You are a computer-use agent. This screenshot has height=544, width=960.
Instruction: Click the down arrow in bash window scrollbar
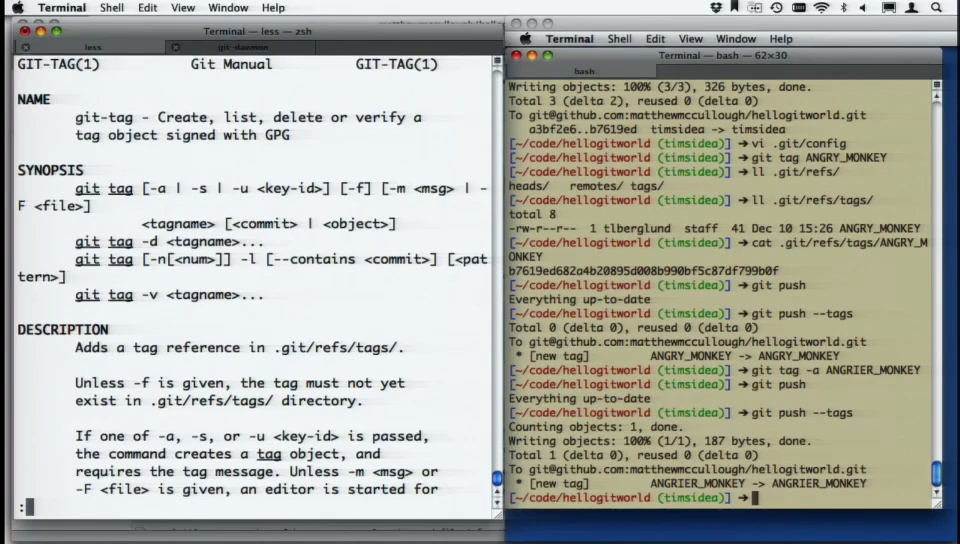click(936, 491)
